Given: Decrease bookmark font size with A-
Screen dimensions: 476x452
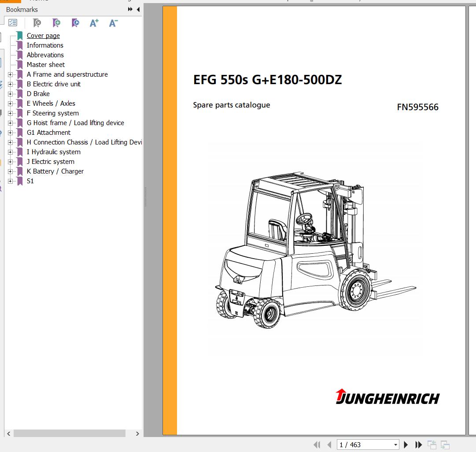Looking at the screenshot, I should click(113, 23).
